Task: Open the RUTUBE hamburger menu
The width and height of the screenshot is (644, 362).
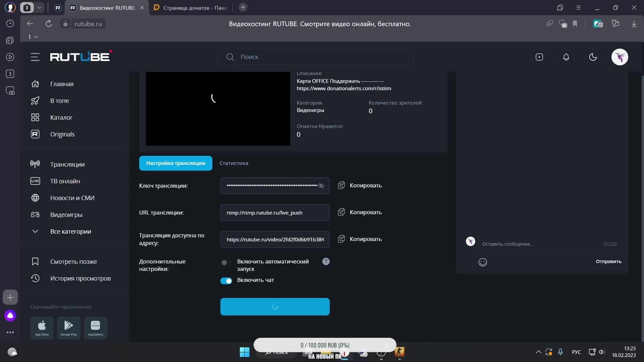Action: [x=35, y=57]
